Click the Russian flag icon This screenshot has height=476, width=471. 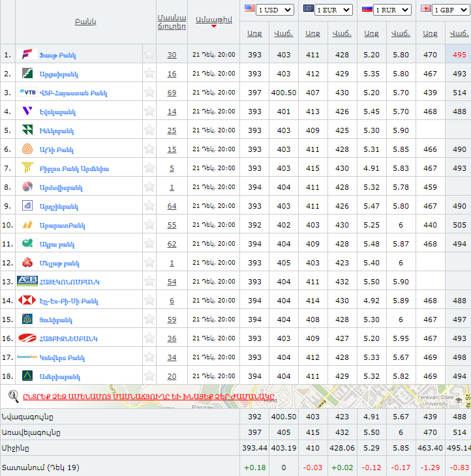(x=367, y=8)
